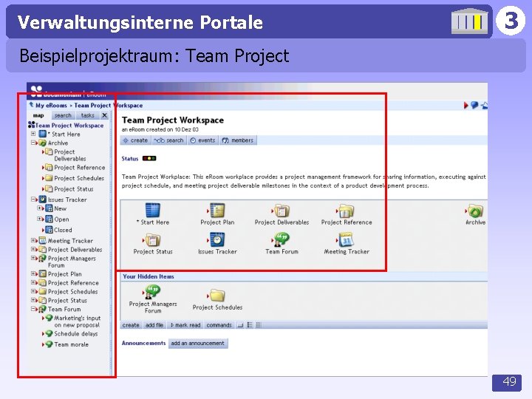Follow the My eRooms breadcrumb link
Viewport: 532px width, 399px height.
(x=51, y=105)
